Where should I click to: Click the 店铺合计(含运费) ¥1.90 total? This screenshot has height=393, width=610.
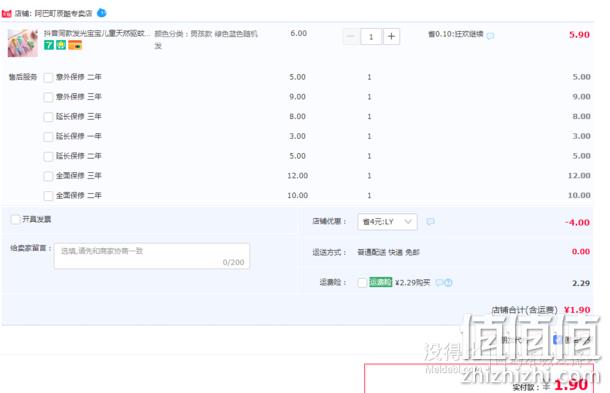tap(541, 310)
